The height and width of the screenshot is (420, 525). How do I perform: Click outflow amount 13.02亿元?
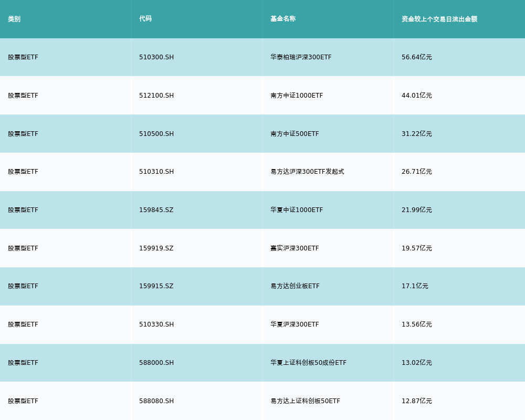416,363
